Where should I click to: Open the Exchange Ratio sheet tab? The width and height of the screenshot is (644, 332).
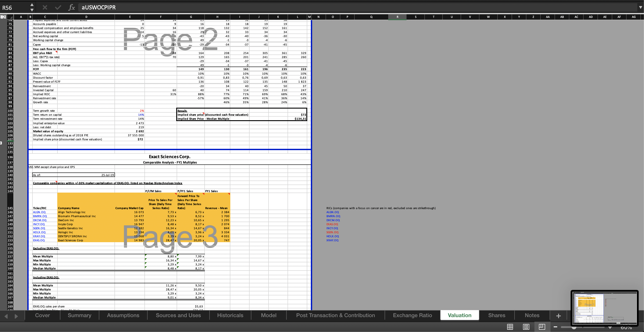pos(412,315)
